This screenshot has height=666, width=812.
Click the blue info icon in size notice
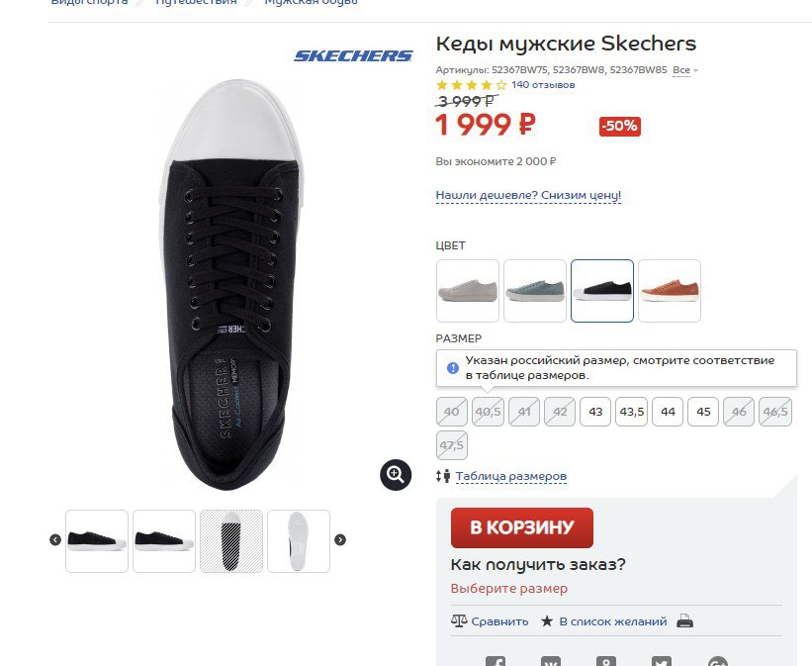point(453,368)
